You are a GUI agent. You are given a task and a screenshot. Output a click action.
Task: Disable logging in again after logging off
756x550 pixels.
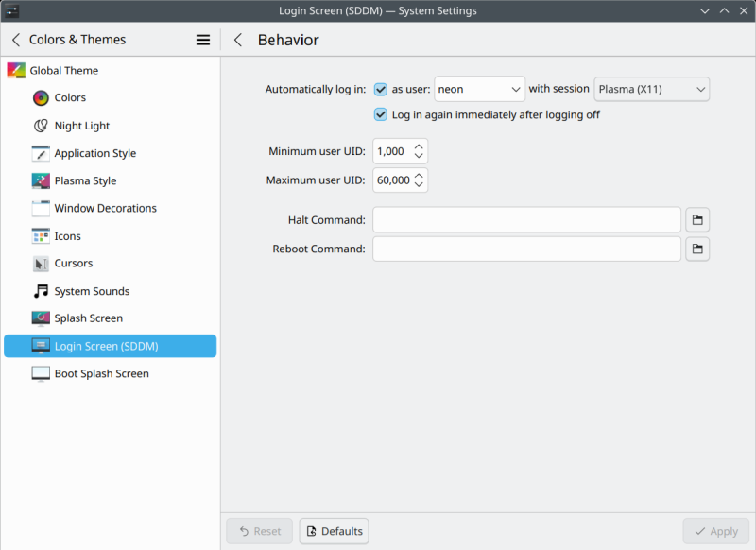[381, 113]
